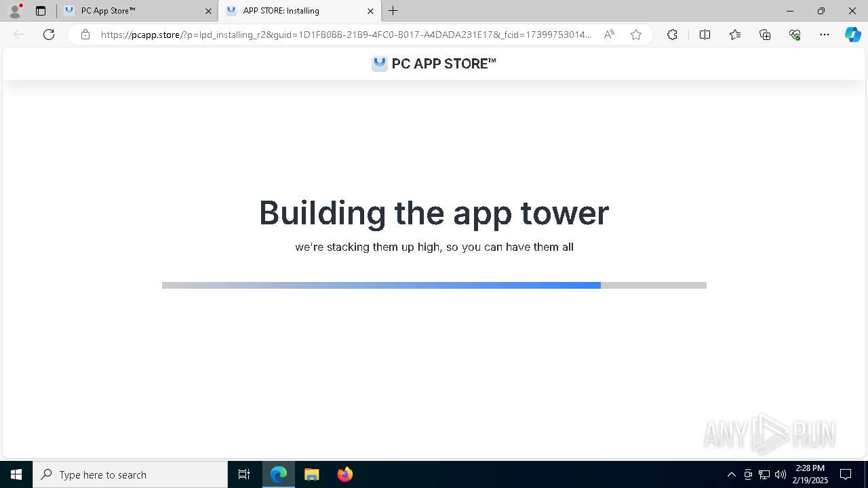Open the Extensions menu
The width and height of the screenshot is (868, 488).
click(x=672, y=35)
